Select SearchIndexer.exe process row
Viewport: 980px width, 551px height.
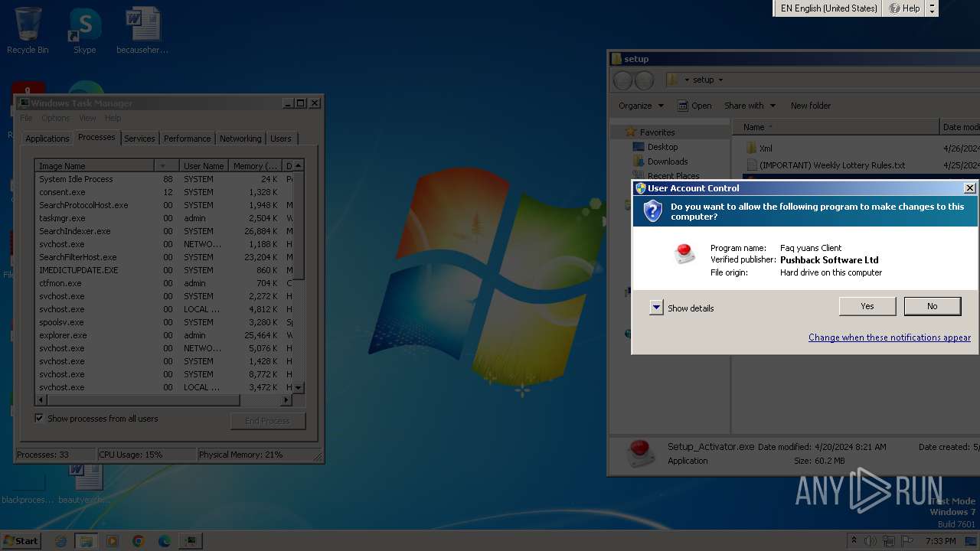click(x=164, y=231)
